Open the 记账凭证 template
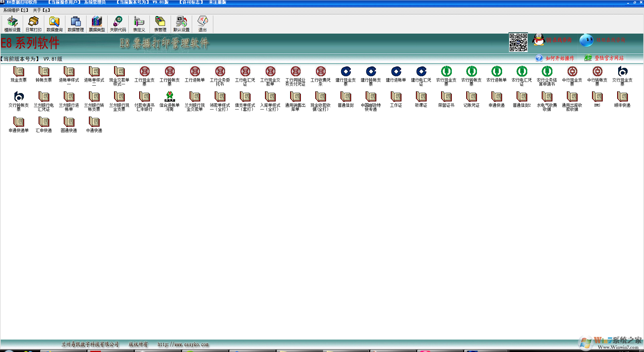644x352 pixels. (x=472, y=99)
